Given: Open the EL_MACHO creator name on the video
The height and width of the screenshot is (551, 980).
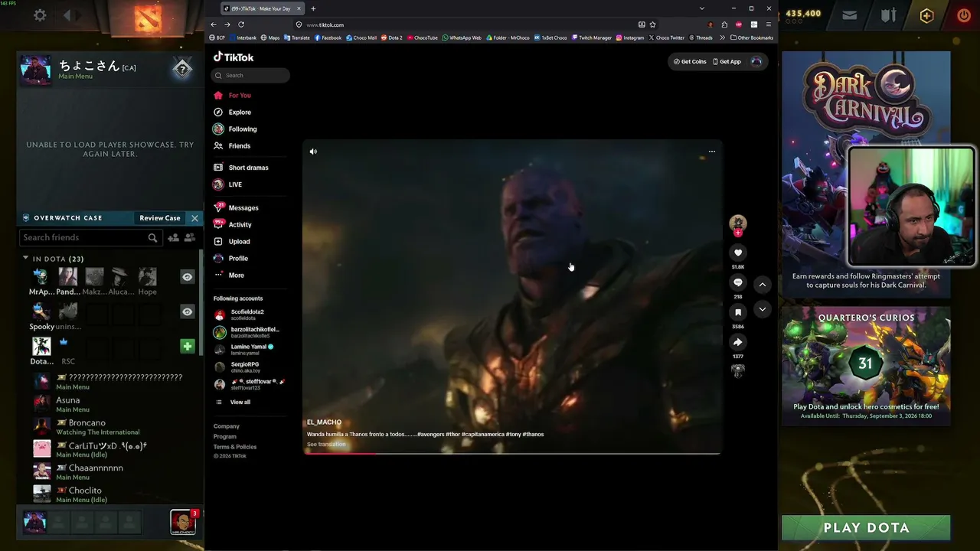Looking at the screenshot, I should click(324, 422).
